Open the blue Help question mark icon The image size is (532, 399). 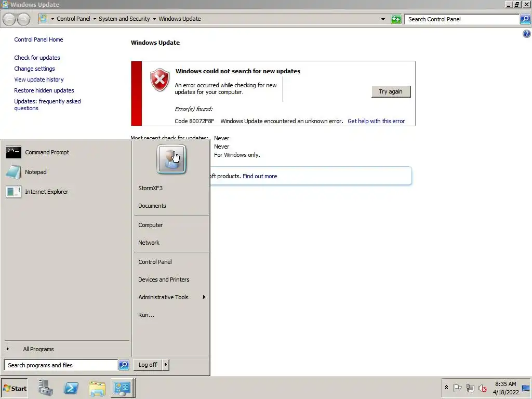tap(527, 34)
